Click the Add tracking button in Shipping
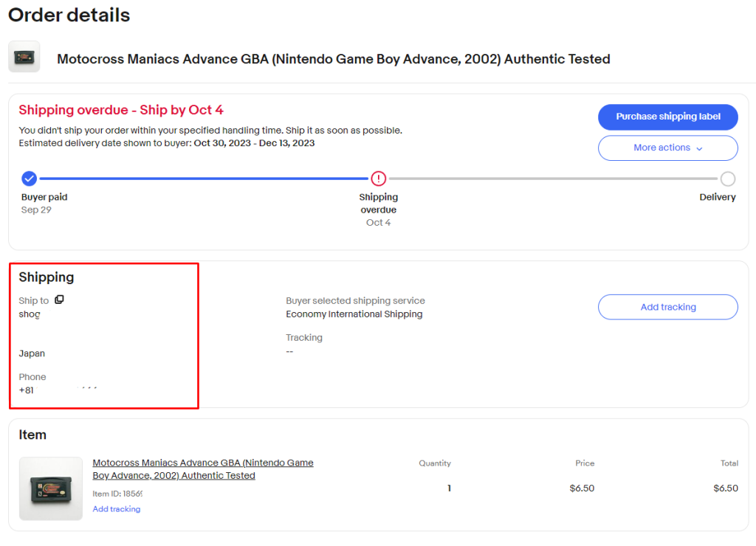 667,307
